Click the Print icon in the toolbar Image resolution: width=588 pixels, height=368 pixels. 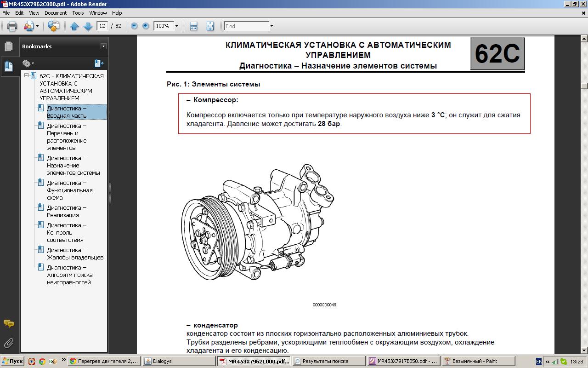point(11,26)
